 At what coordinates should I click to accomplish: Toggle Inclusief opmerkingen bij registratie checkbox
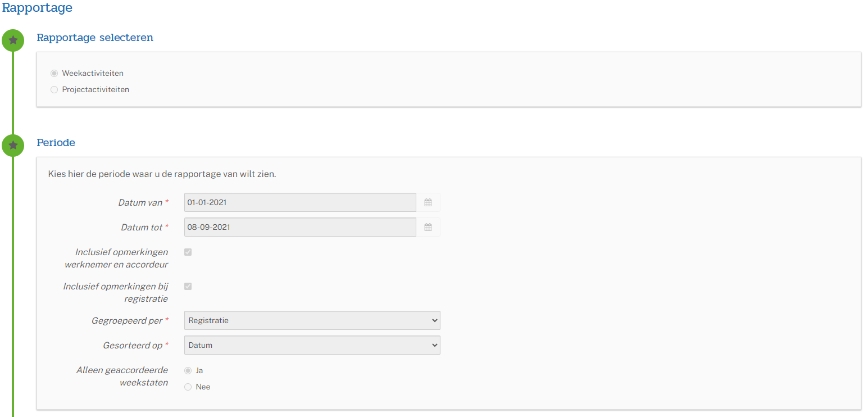pos(188,286)
